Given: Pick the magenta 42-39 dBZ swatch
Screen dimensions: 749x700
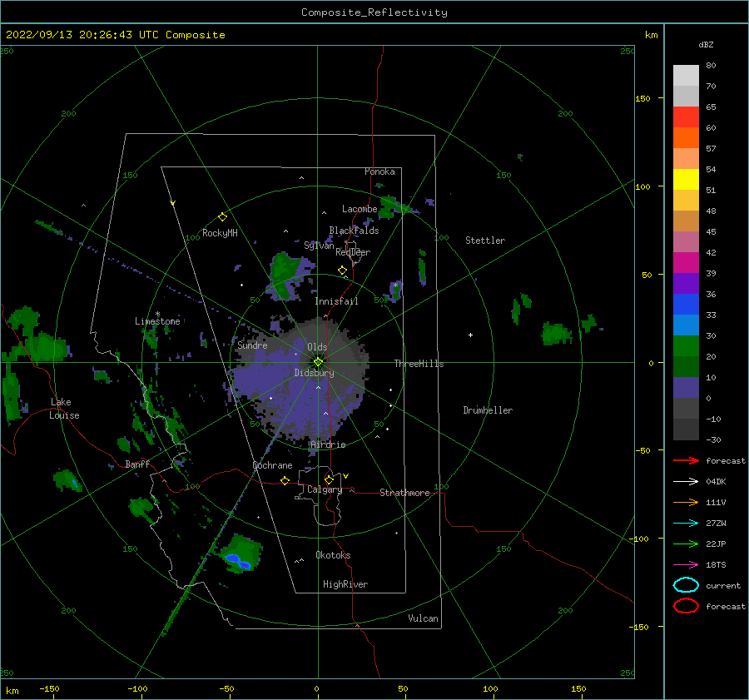Looking at the screenshot, I should click(686, 263).
